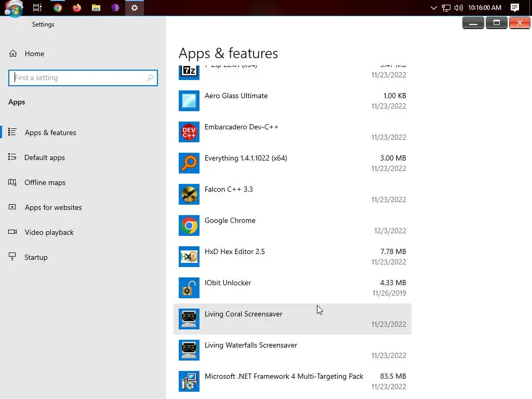Minimize the Settings window
This screenshot has height=399, width=532.
click(x=473, y=23)
